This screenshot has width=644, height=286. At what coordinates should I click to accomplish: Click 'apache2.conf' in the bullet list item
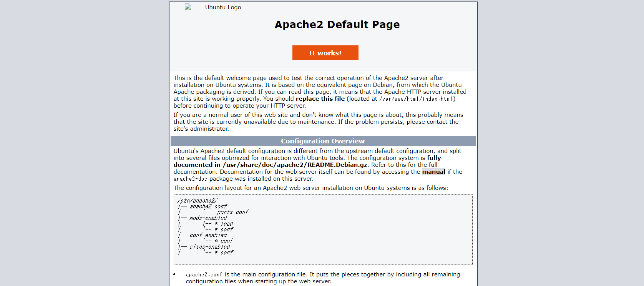(204, 275)
